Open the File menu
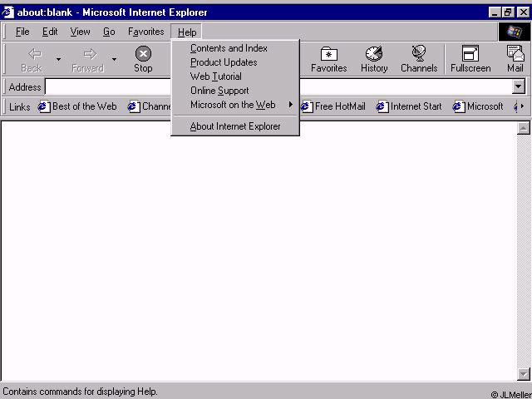Screen dimensions: 532x399 click(22, 32)
